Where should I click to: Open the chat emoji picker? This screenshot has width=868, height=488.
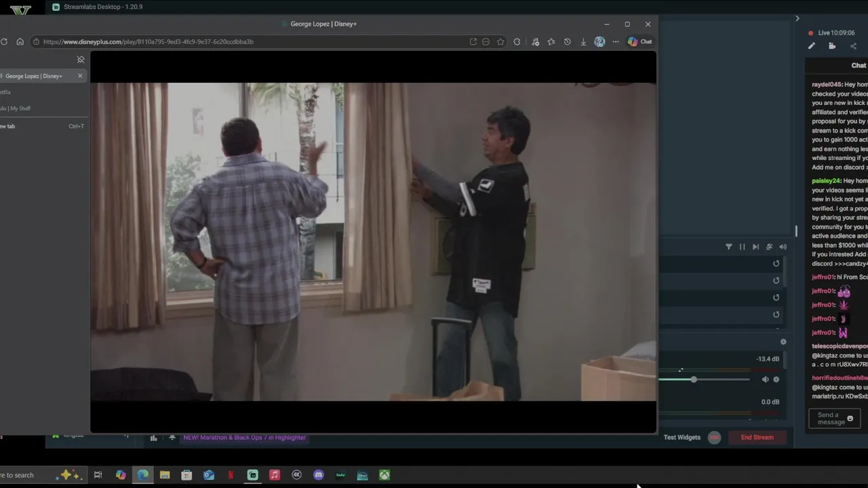850,419
